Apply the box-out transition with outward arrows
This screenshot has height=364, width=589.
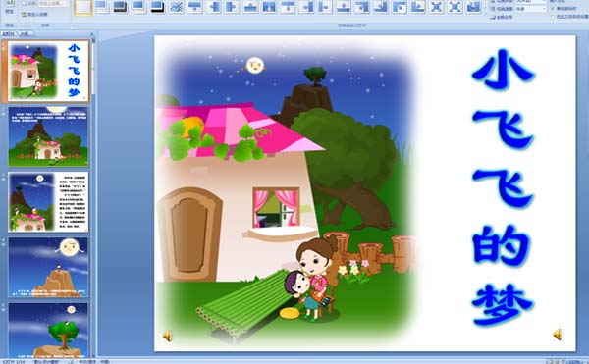[x=436, y=7]
